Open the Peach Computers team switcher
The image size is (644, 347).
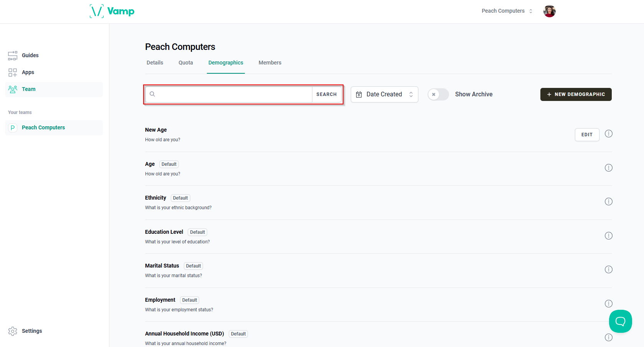pyautogui.click(x=507, y=11)
